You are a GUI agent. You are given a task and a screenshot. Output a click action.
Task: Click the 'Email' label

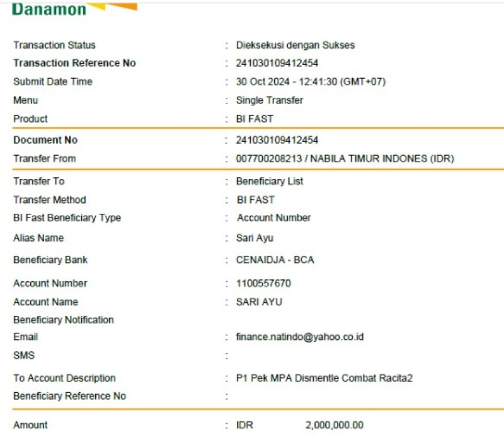coord(25,337)
